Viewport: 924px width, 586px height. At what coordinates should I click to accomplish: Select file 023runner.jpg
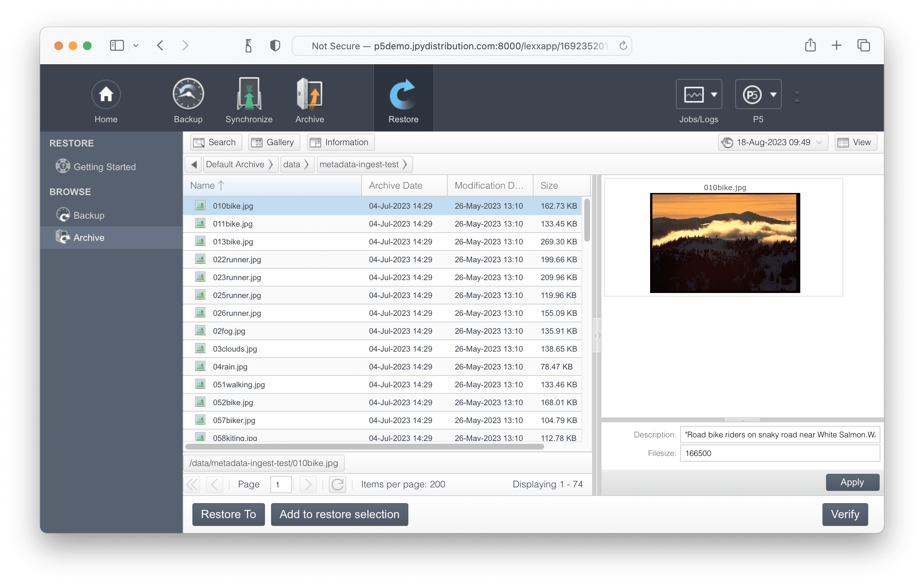(382, 277)
